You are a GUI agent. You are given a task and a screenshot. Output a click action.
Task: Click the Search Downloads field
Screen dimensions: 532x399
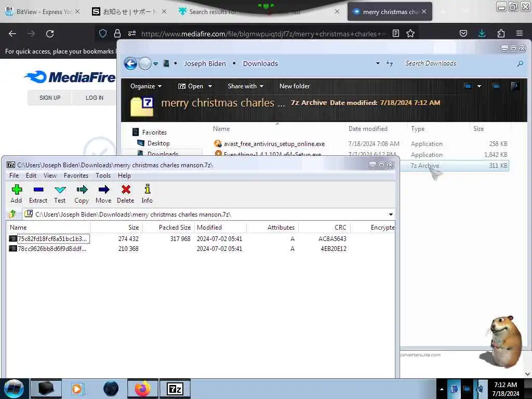click(x=458, y=63)
